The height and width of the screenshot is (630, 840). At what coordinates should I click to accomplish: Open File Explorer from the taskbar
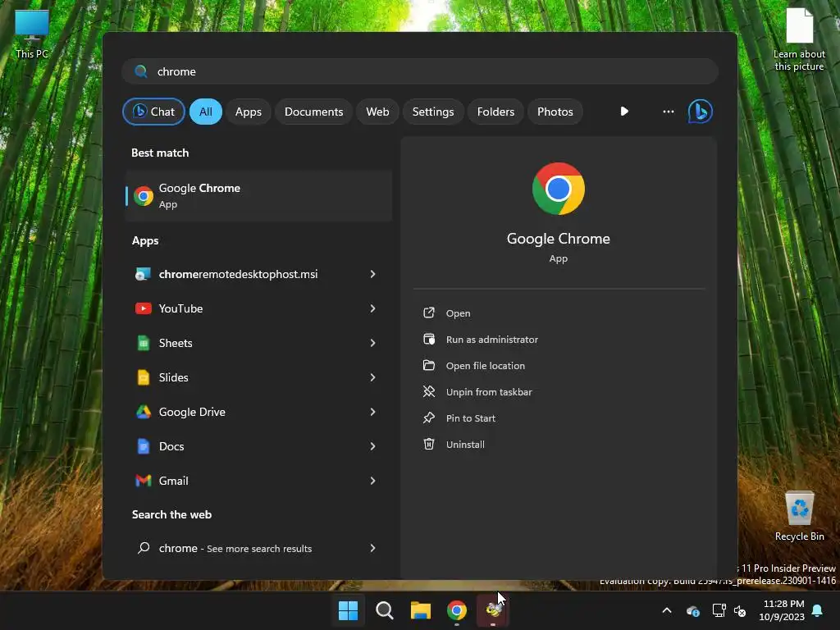(x=421, y=610)
